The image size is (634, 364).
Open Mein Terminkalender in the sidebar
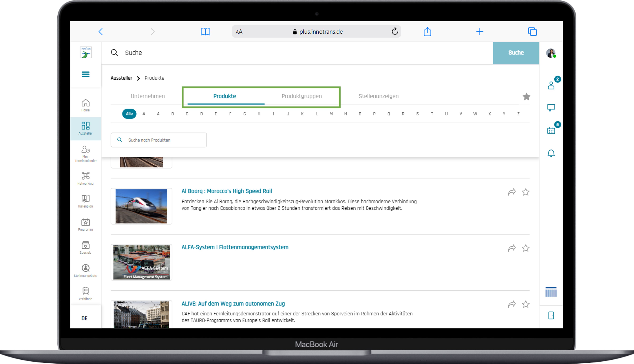[86, 154]
